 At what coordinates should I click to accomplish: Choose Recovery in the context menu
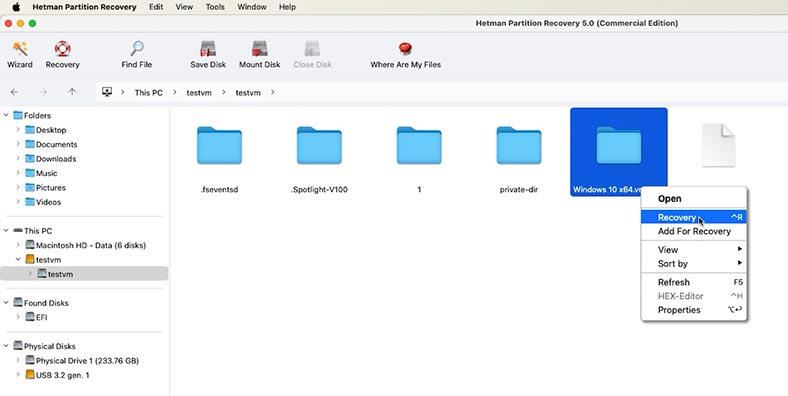pyautogui.click(x=694, y=217)
